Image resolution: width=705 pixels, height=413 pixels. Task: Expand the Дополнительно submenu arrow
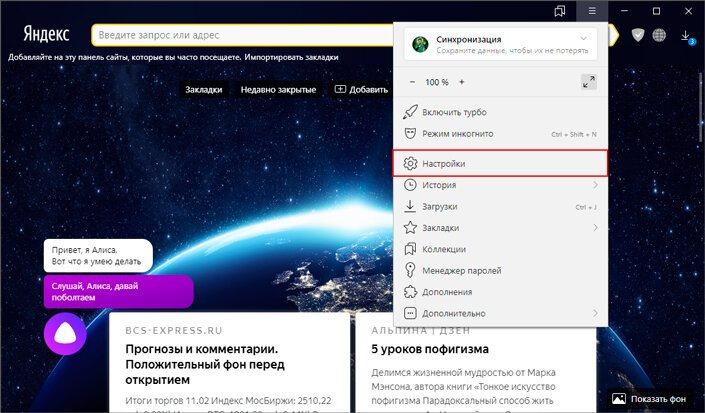tap(595, 313)
